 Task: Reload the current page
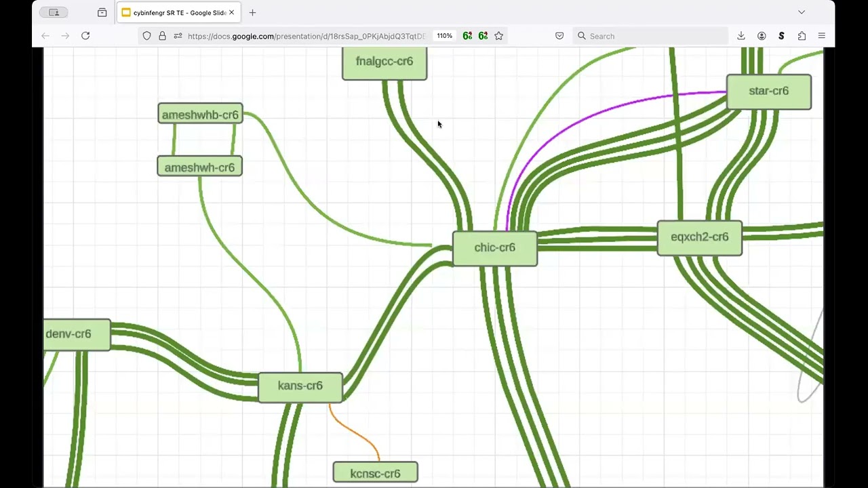[85, 36]
